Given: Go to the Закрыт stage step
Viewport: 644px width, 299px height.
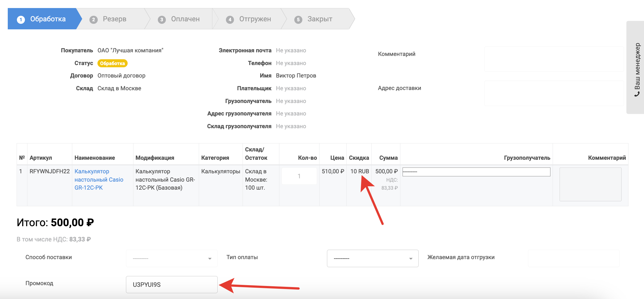Looking at the screenshot, I should pyautogui.click(x=320, y=19).
